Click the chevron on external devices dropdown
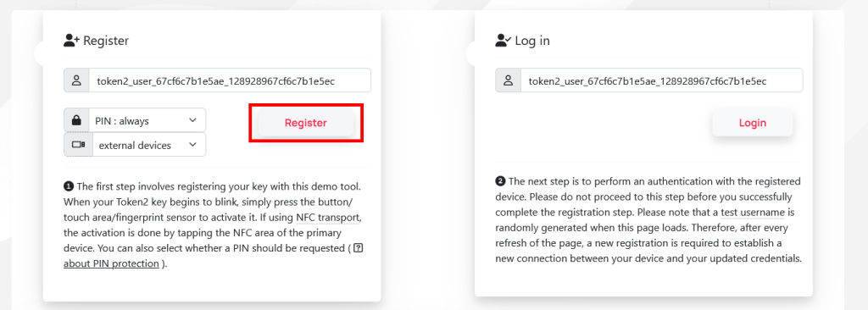The height and width of the screenshot is (310, 868). 192,145
